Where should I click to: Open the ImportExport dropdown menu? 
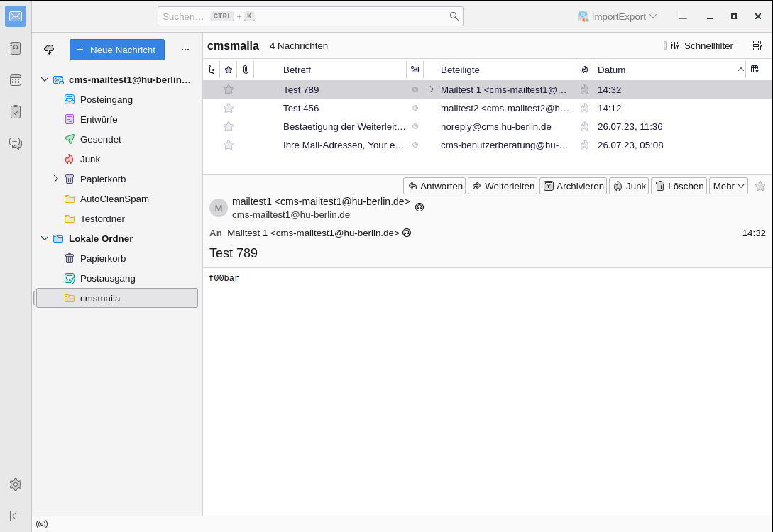coord(617,16)
